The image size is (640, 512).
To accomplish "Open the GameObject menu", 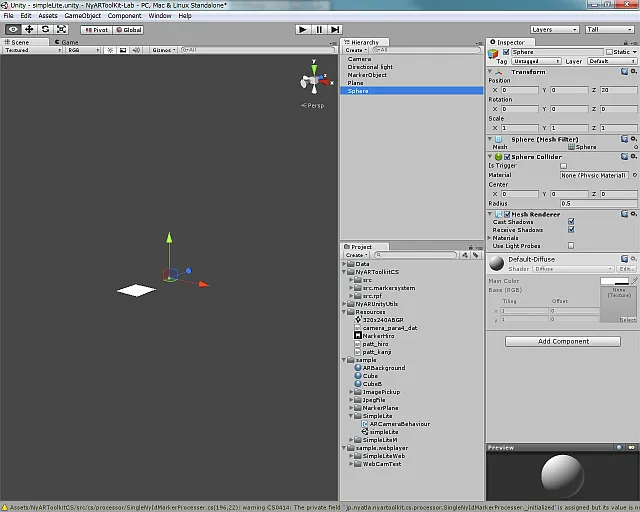I will click(82, 16).
